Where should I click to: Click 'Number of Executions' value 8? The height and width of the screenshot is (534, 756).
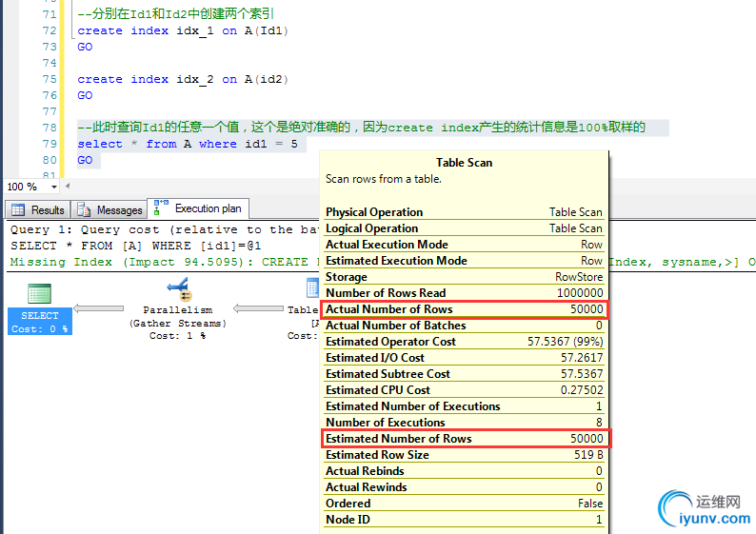599,423
